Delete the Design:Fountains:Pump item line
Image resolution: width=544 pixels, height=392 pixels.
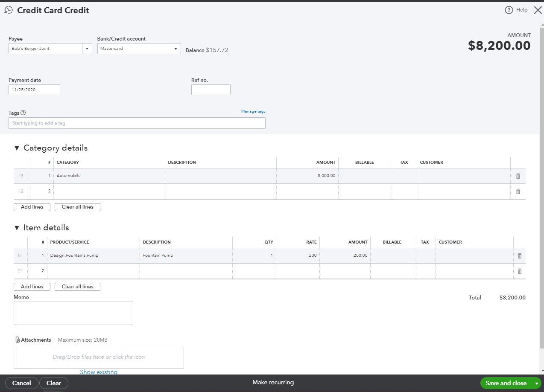[519, 256]
